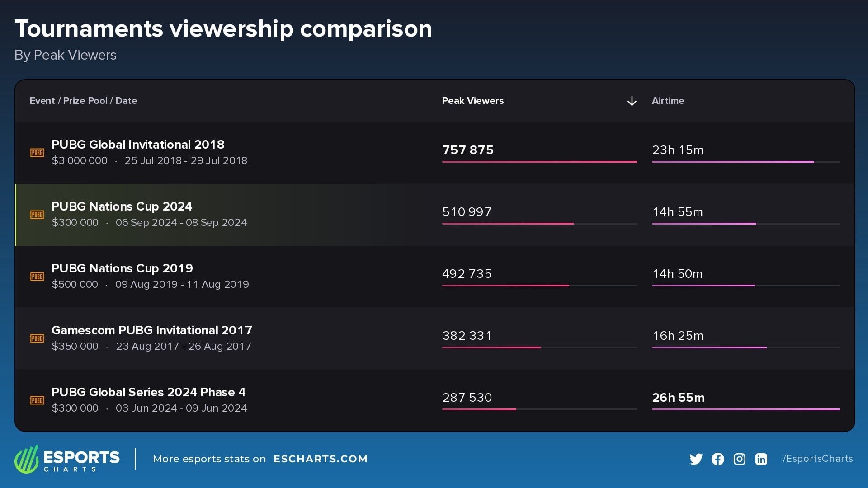Viewport: 868px width, 488px height.
Task: Open the LinkedIn icon
Action: point(761,459)
